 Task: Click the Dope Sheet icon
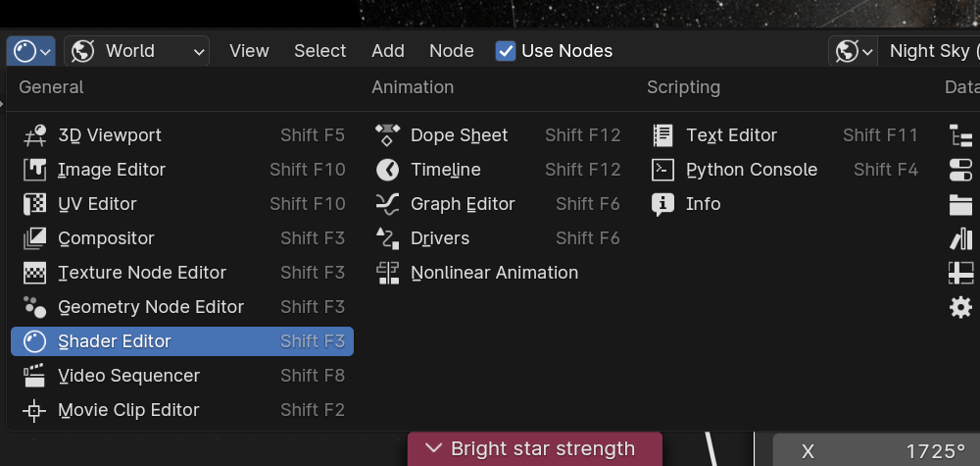coord(388,135)
